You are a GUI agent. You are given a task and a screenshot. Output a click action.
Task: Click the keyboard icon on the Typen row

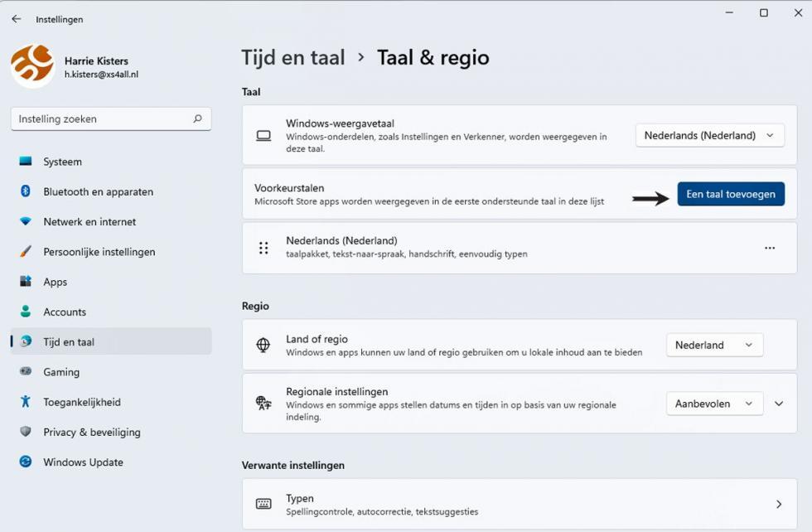click(263, 503)
